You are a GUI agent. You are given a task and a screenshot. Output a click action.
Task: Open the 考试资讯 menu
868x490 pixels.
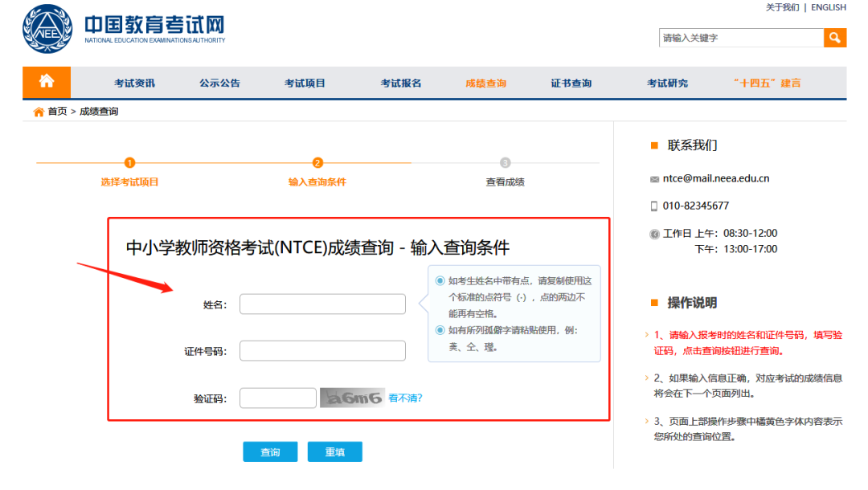pos(134,83)
